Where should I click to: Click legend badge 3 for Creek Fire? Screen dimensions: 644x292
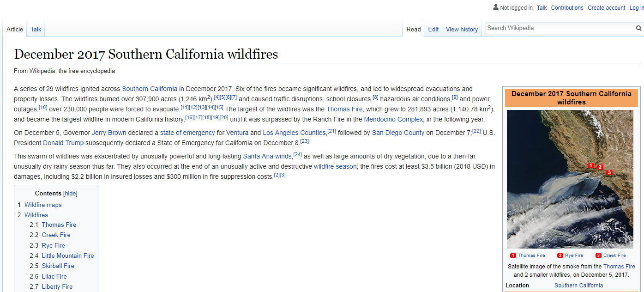[598, 255]
